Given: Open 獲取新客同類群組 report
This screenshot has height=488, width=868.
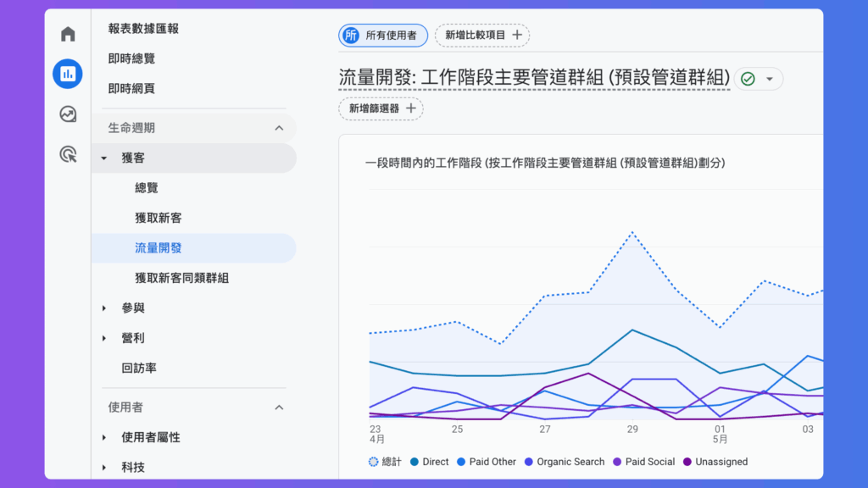Looking at the screenshot, I should [x=181, y=278].
